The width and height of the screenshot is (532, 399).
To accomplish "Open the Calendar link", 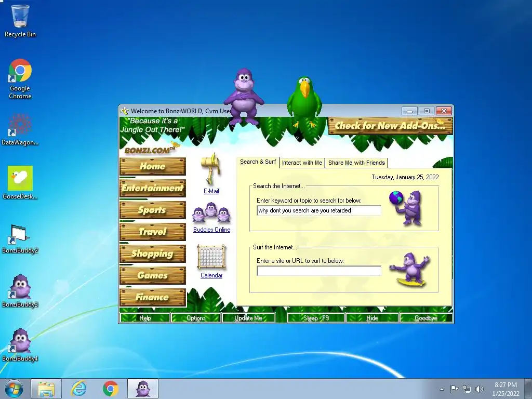I will coord(211,275).
